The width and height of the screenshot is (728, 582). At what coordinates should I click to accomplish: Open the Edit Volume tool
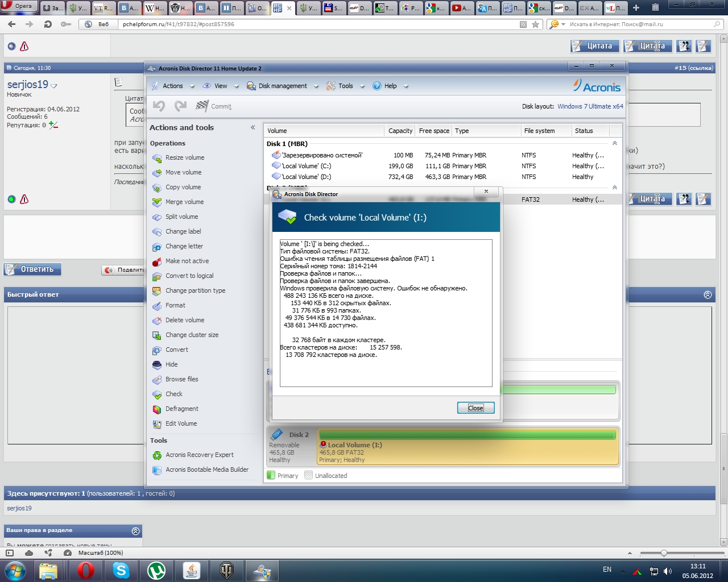tap(175, 423)
